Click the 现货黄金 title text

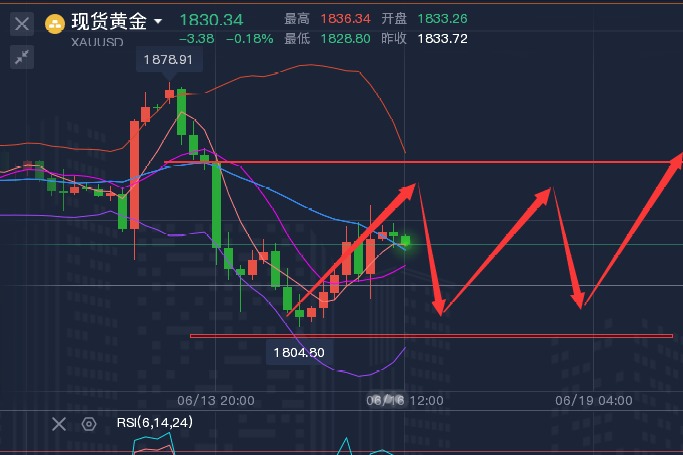pos(108,22)
